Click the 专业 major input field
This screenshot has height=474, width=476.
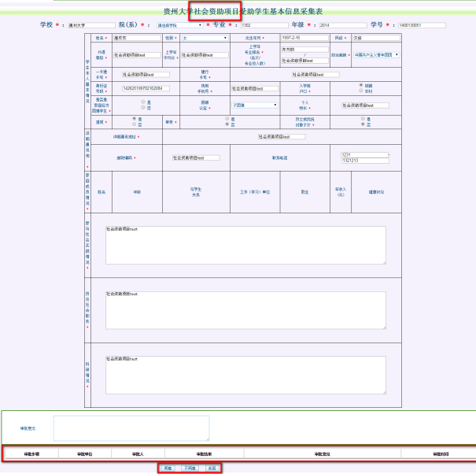(264, 25)
